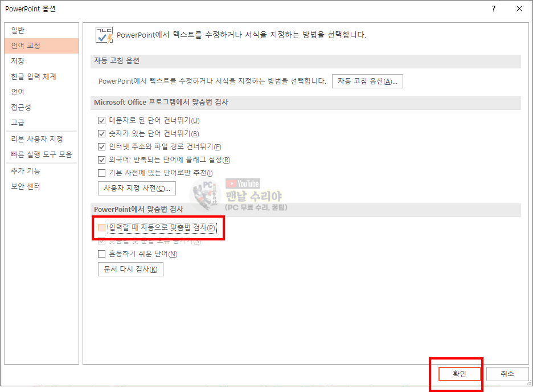Open 사용자 지정 사전(C)... dialog
Viewport: 533px width, 392px height.
pos(137,189)
